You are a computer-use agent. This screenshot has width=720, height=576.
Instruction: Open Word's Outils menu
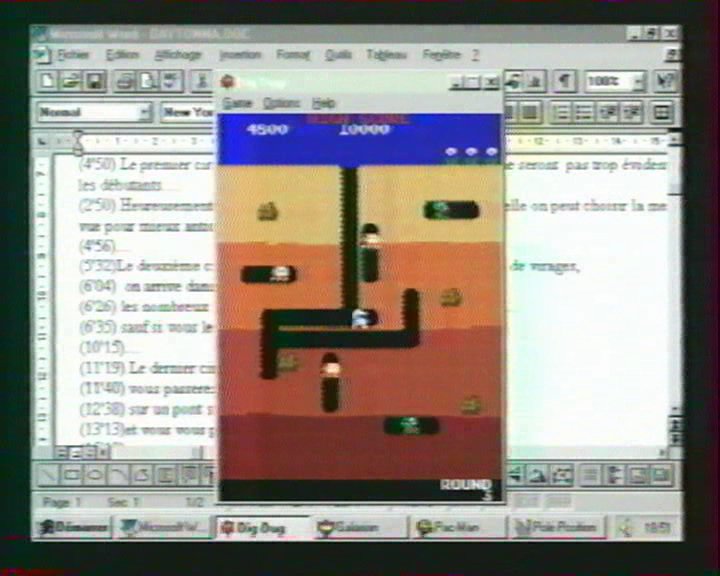click(338, 55)
